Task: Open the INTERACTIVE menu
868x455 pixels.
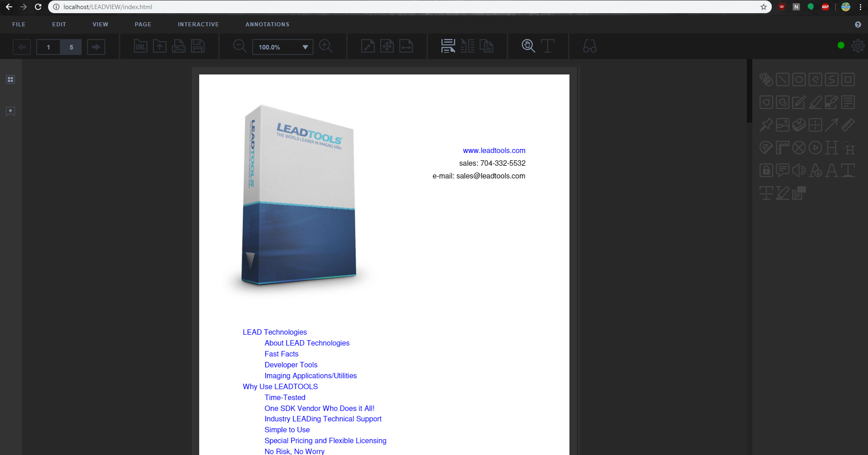Action: tap(198, 25)
